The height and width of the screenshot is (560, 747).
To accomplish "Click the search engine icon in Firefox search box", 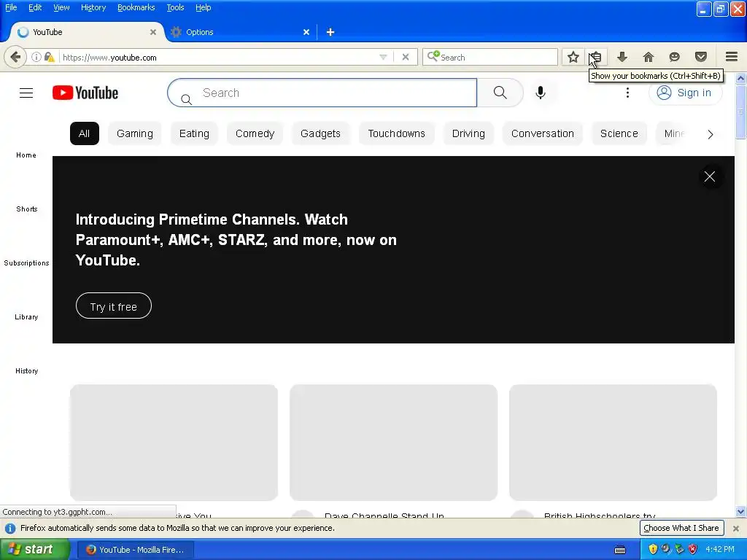I will tap(433, 57).
